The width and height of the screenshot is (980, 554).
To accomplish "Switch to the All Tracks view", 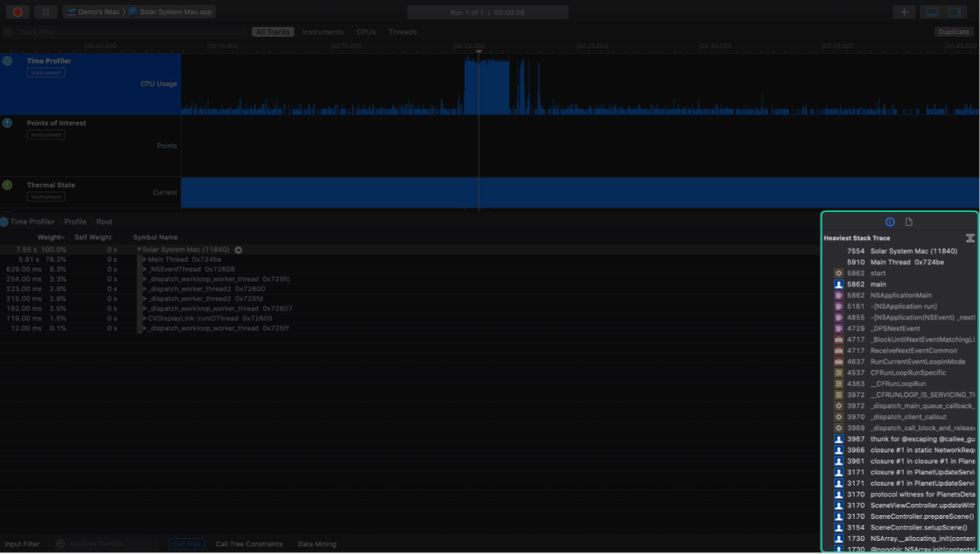I will pos(273,32).
